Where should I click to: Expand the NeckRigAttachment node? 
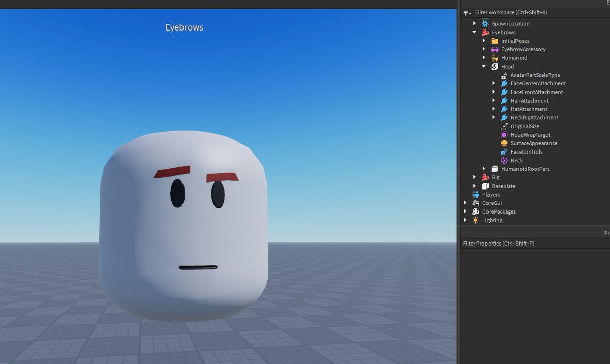[x=494, y=118]
